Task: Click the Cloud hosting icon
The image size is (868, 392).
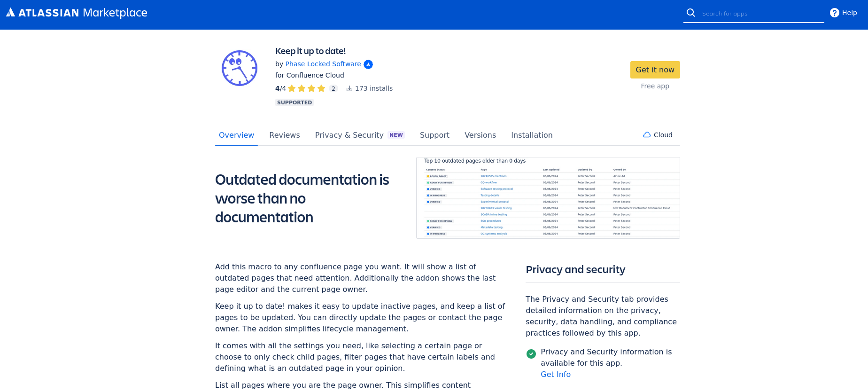Action: pos(647,135)
